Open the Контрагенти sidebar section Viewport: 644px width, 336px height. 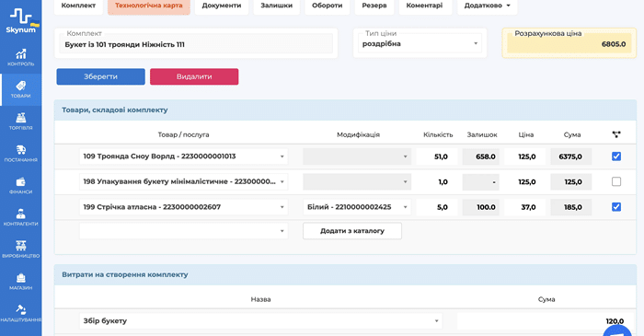point(21,217)
